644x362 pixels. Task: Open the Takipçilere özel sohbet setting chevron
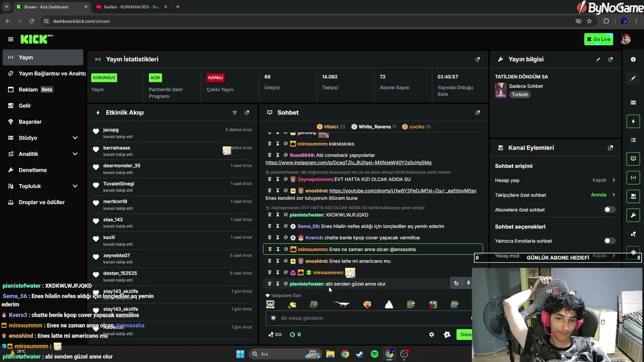613,195
